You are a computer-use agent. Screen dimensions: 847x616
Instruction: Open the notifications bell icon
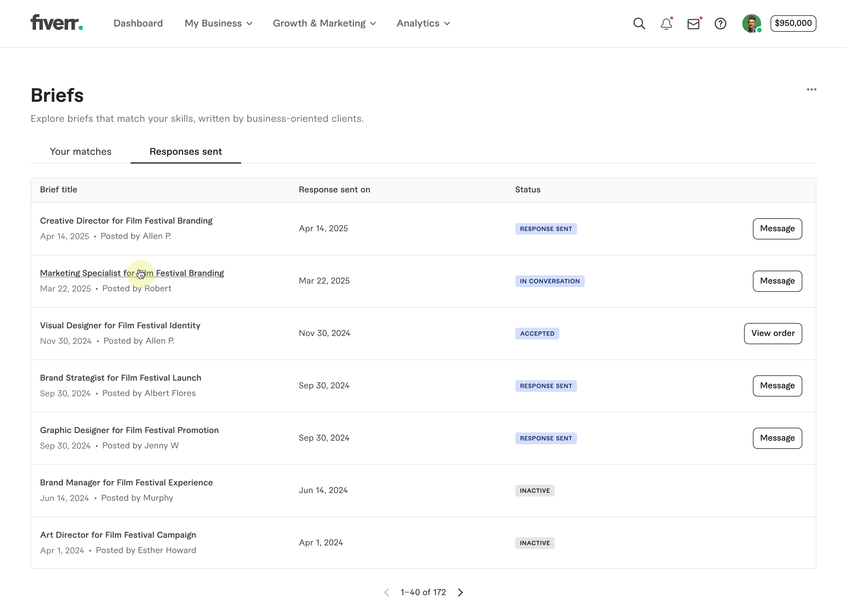click(x=666, y=24)
